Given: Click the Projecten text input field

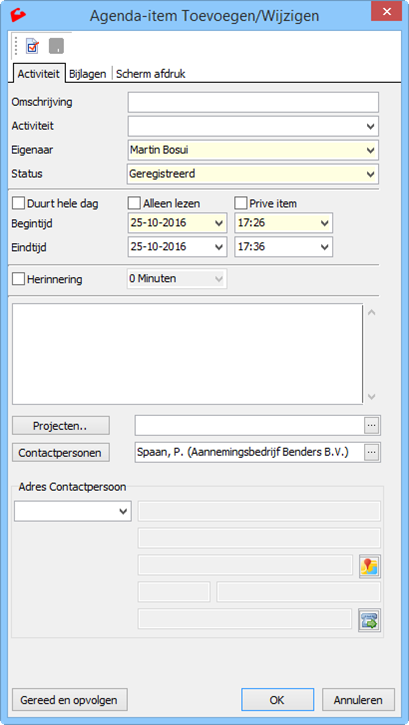Looking at the screenshot, I should click(250, 425).
